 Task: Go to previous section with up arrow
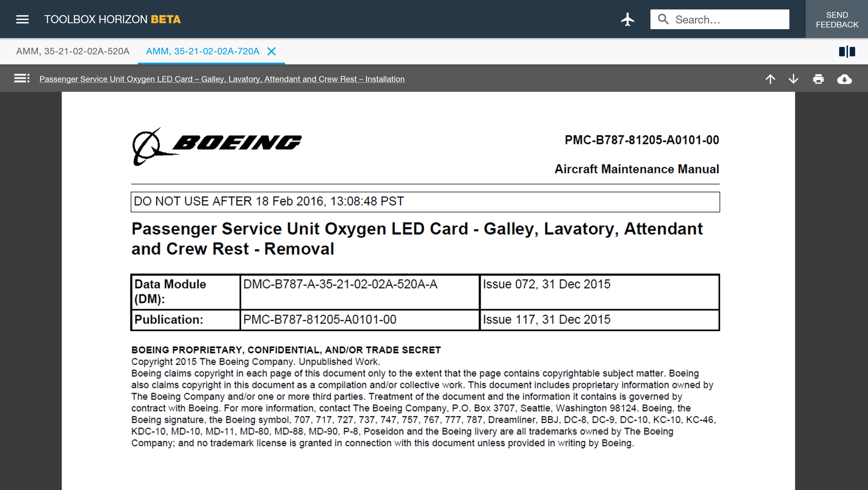click(770, 79)
